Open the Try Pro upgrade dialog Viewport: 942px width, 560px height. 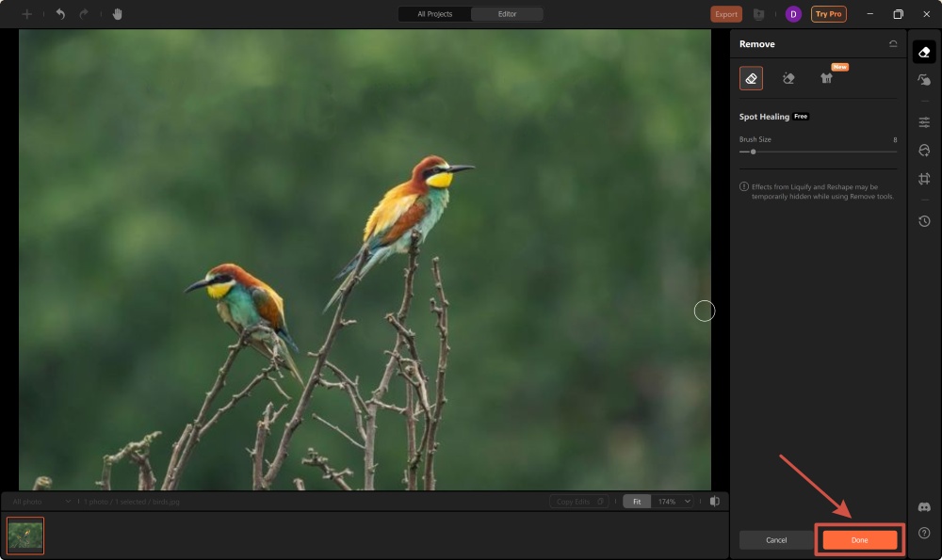828,14
